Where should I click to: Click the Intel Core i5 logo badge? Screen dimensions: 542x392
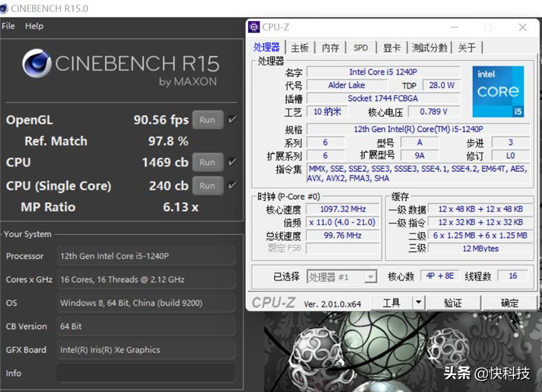[x=498, y=91]
